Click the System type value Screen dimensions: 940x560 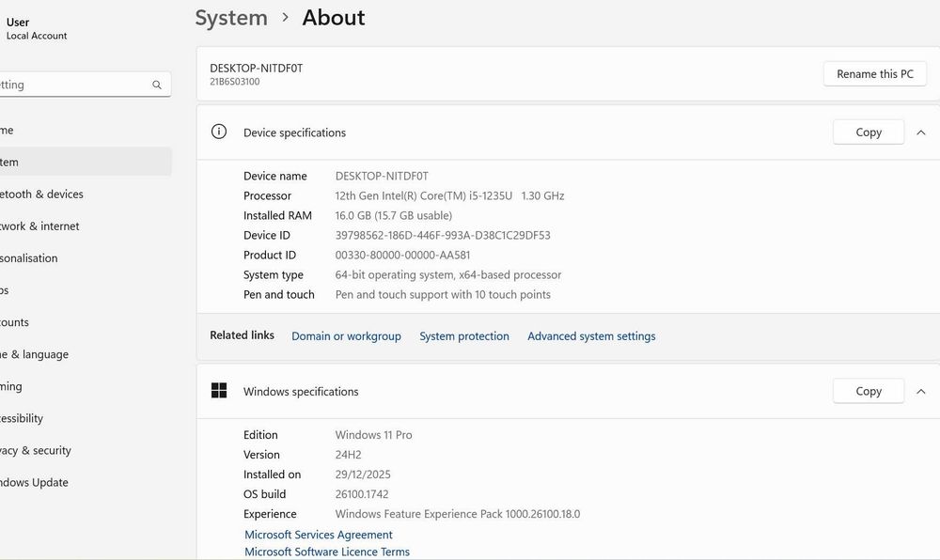pyautogui.click(x=447, y=275)
